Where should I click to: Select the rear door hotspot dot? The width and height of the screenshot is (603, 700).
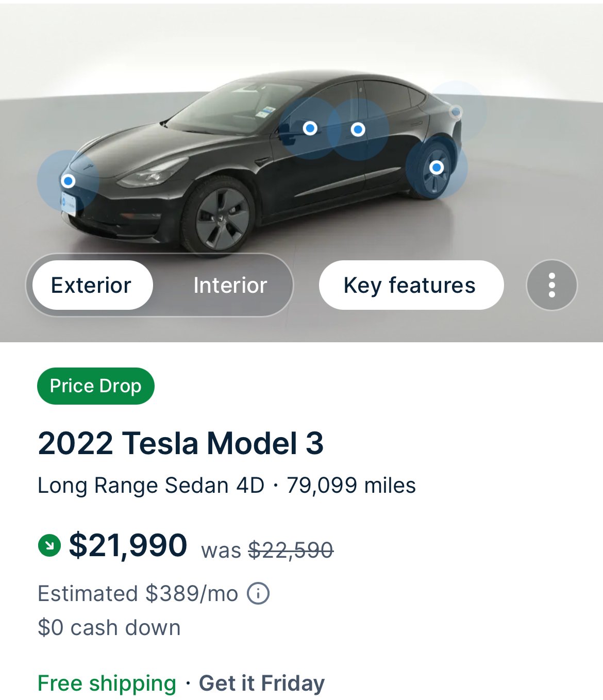point(358,129)
